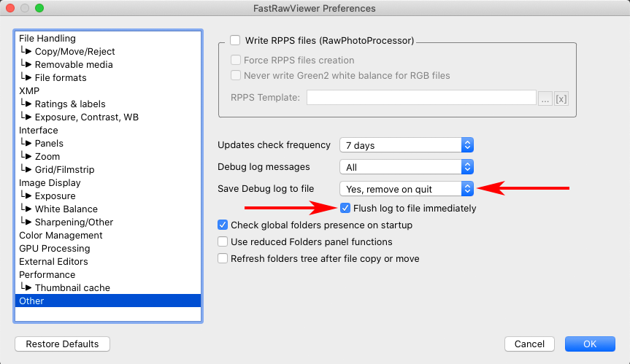Disable Check global folders presence on startup
The width and height of the screenshot is (630, 364).
[223, 225]
